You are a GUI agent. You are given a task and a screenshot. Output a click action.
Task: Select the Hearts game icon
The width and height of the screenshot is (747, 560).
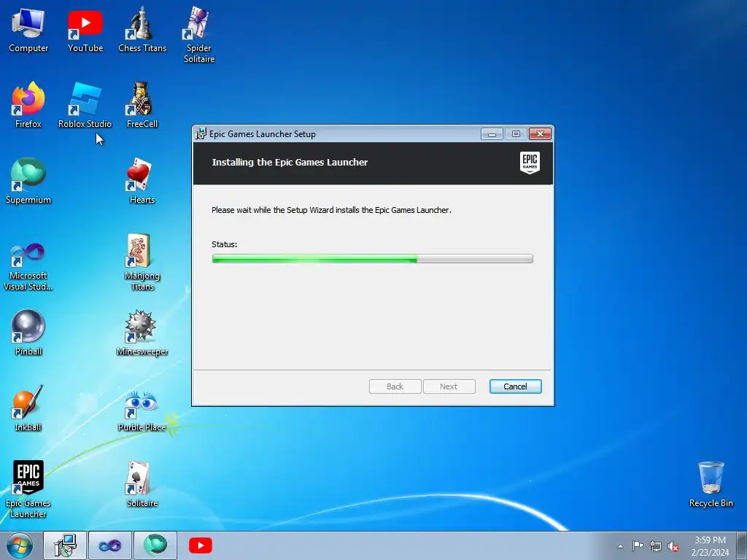click(142, 181)
